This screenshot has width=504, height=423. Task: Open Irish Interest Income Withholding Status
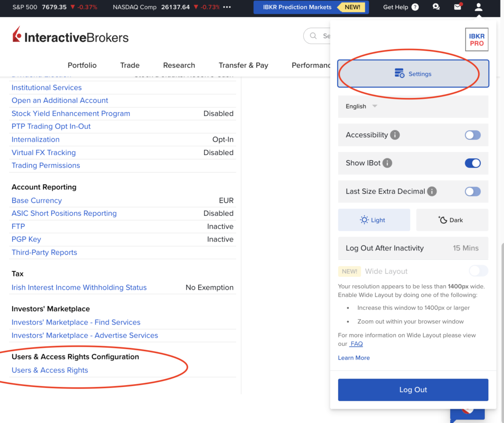(79, 287)
